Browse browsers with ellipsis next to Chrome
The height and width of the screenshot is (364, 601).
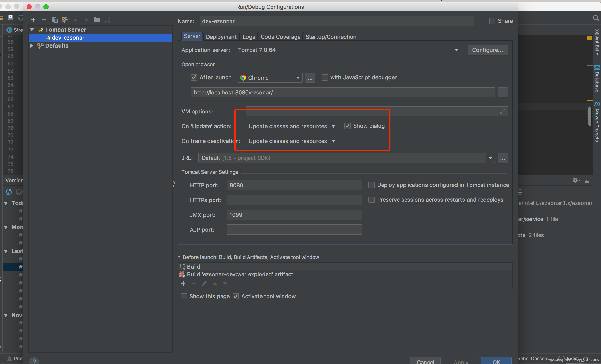pyautogui.click(x=310, y=78)
